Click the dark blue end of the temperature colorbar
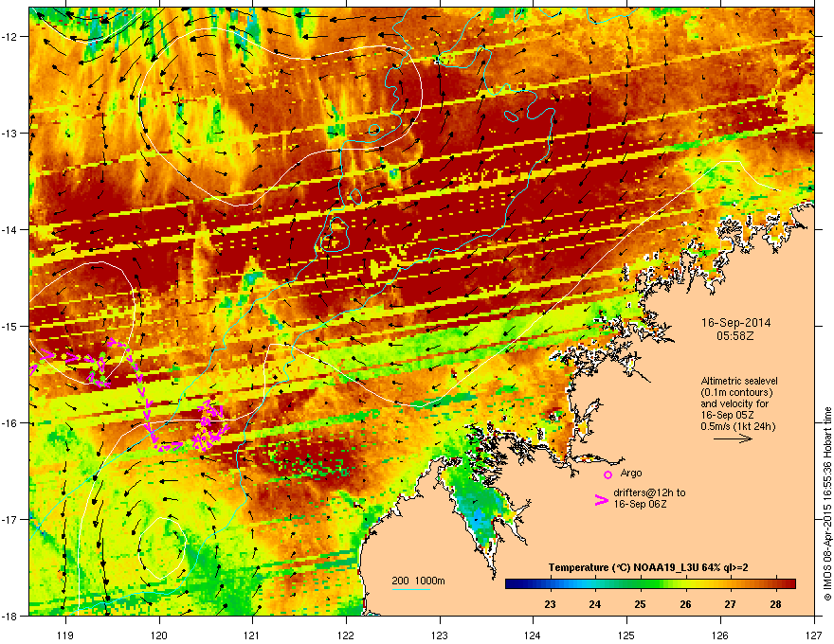 tap(512, 584)
